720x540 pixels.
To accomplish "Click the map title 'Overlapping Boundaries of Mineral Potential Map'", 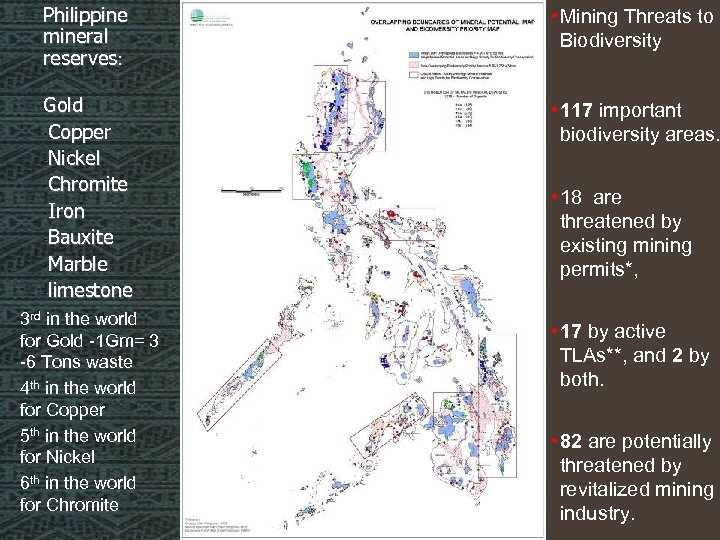I will [x=452, y=25].
